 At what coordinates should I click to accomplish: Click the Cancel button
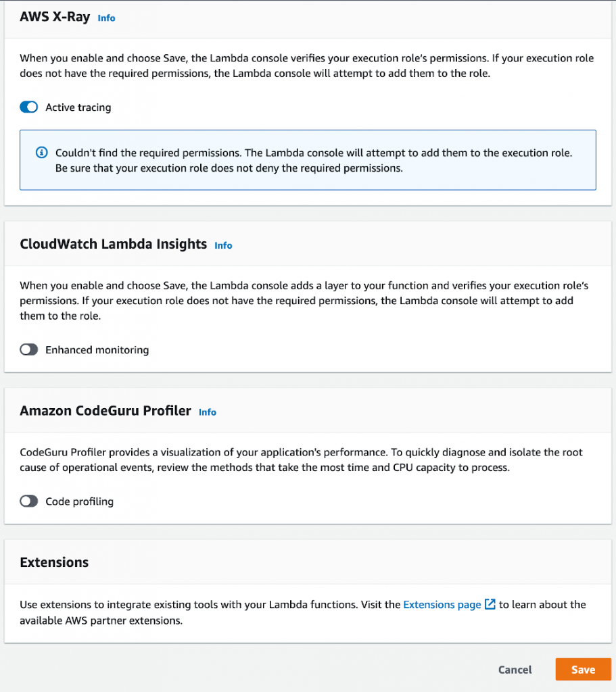515,669
